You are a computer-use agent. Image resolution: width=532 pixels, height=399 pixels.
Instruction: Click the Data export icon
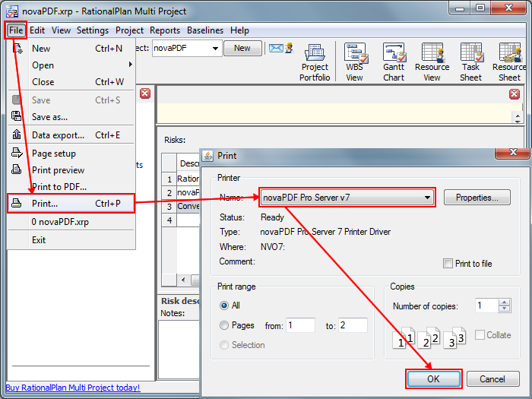(17, 135)
